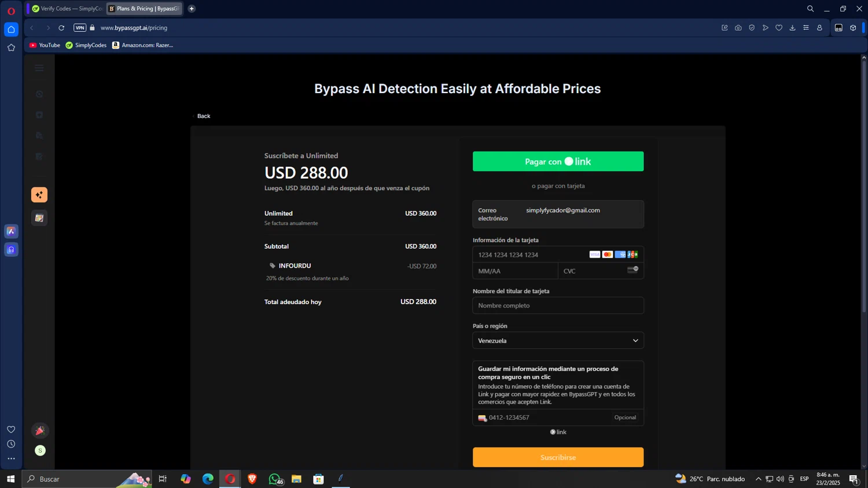Add page to bookmarks heart icon
This screenshot has height=488, width=868.
coord(779,28)
